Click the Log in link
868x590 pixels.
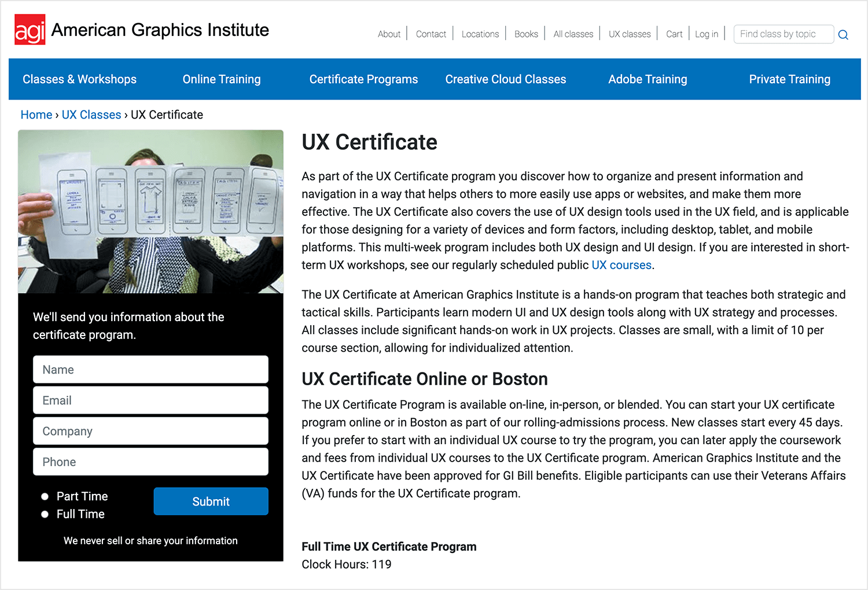[707, 34]
